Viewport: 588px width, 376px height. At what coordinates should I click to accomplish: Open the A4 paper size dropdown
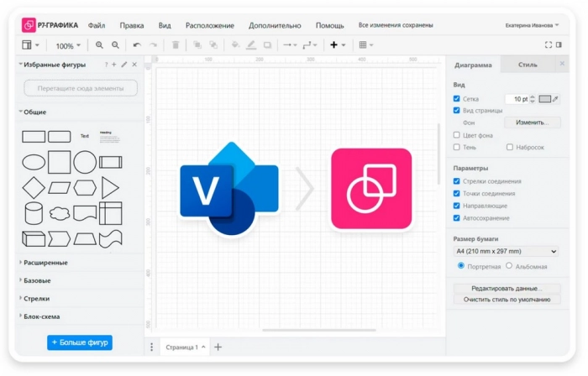click(506, 251)
